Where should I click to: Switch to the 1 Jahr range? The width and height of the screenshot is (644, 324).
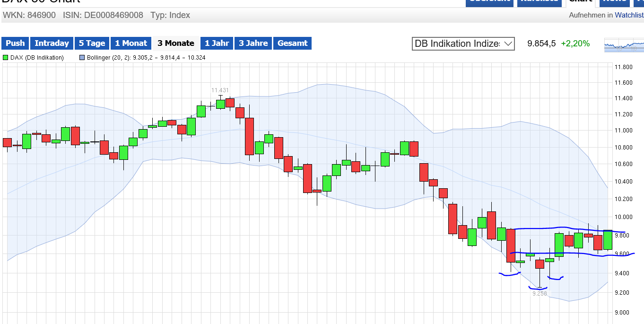click(x=217, y=43)
